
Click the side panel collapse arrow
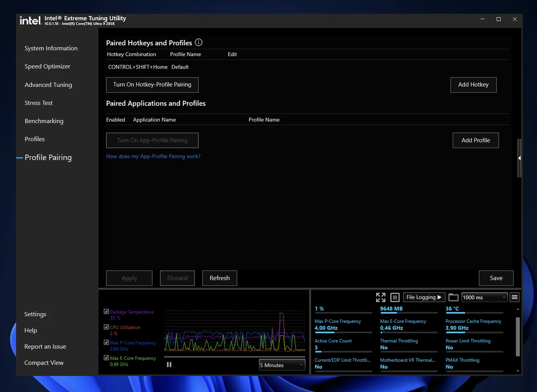click(x=519, y=158)
